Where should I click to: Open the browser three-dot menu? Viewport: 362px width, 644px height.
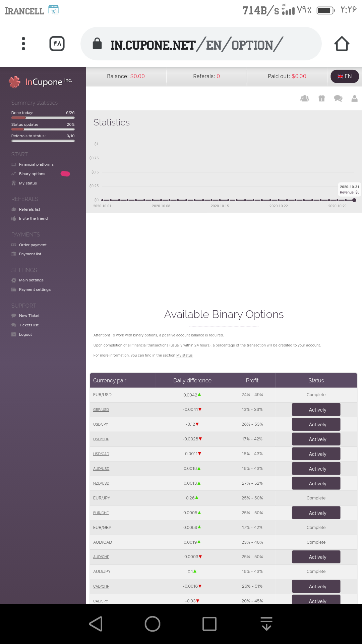tap(23, 44)
